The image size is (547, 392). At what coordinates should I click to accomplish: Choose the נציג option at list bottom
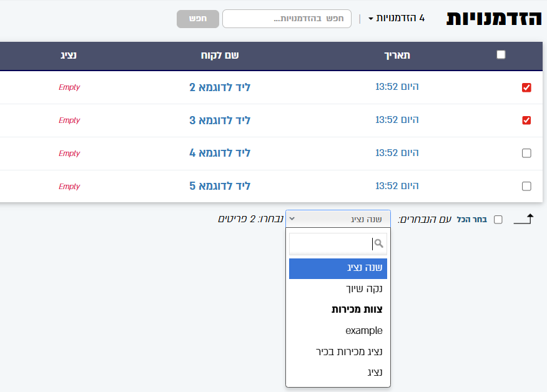pos(338,373)
